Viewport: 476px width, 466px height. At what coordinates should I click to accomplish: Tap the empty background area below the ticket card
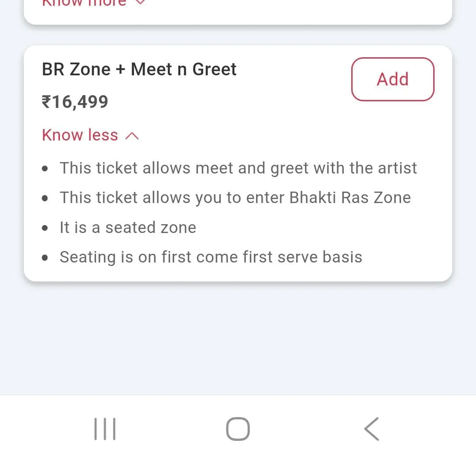[238, 339]
